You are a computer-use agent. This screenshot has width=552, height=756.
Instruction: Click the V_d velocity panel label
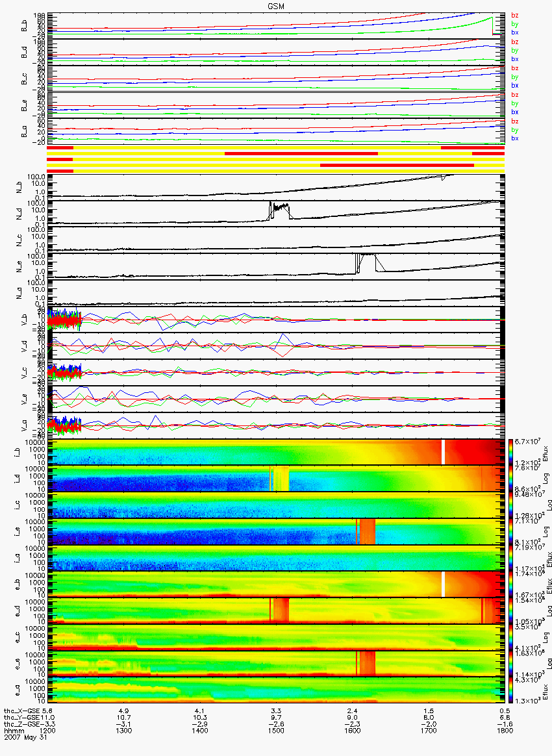pyautogui.click(x=23, y=346)
